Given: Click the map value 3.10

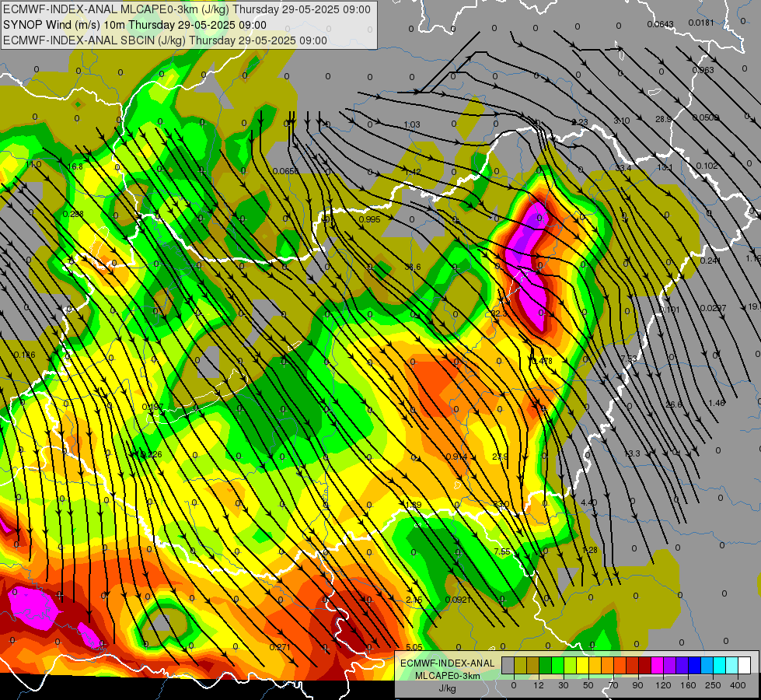Looking at the screenshot, I should click(622, 121).
